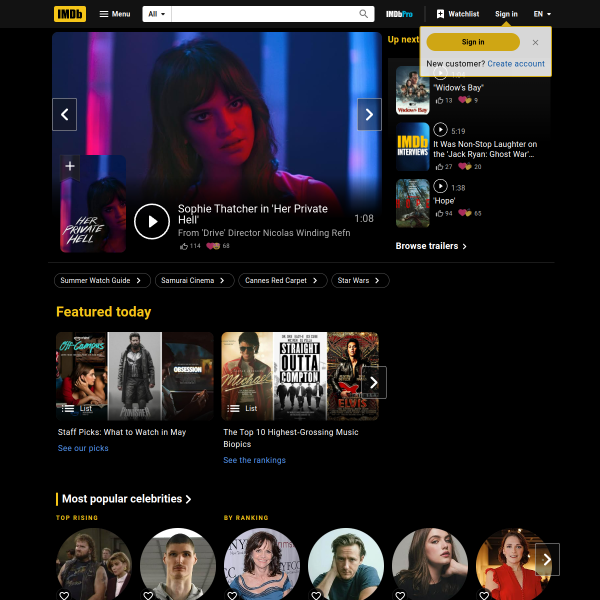
Task: Favorite the woman in red dress celebrity
Action: click(484, 595)
